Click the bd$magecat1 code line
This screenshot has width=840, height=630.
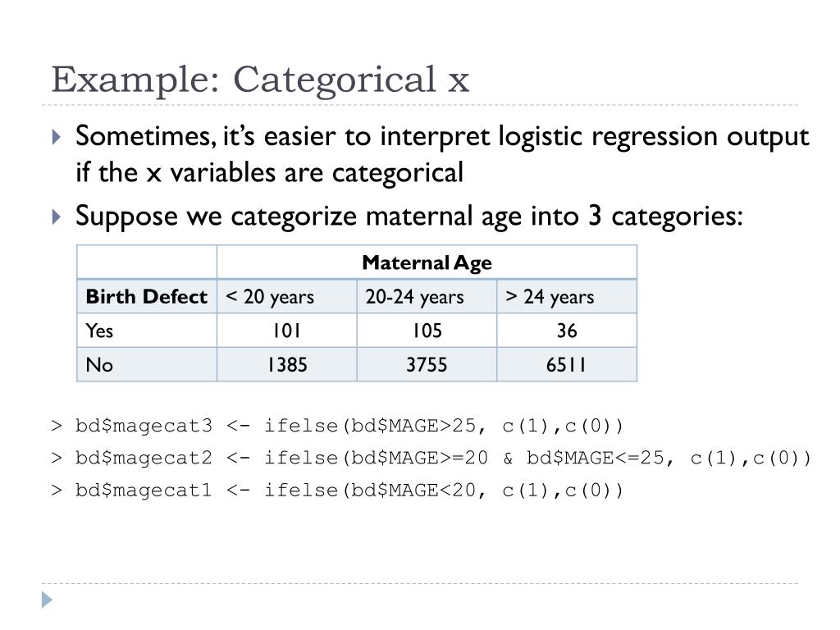[337, 491]
